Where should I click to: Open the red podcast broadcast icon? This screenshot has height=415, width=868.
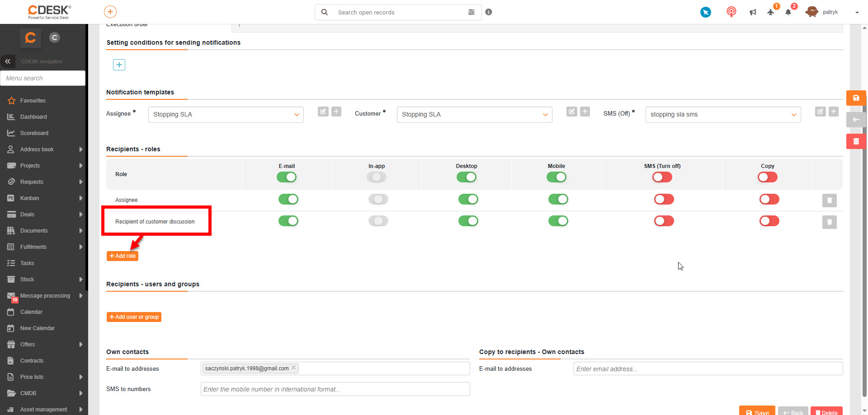731,12
